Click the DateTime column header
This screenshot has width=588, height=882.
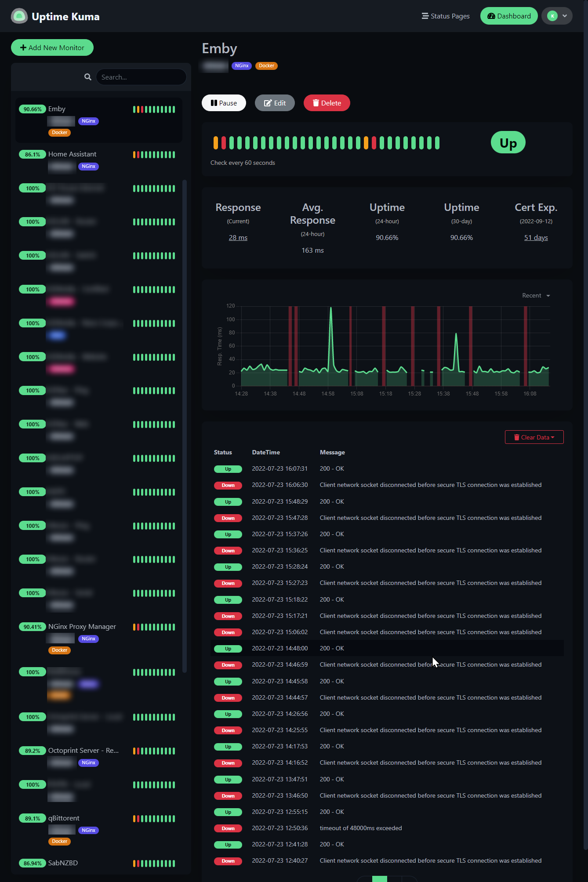(x=266, y=452)
